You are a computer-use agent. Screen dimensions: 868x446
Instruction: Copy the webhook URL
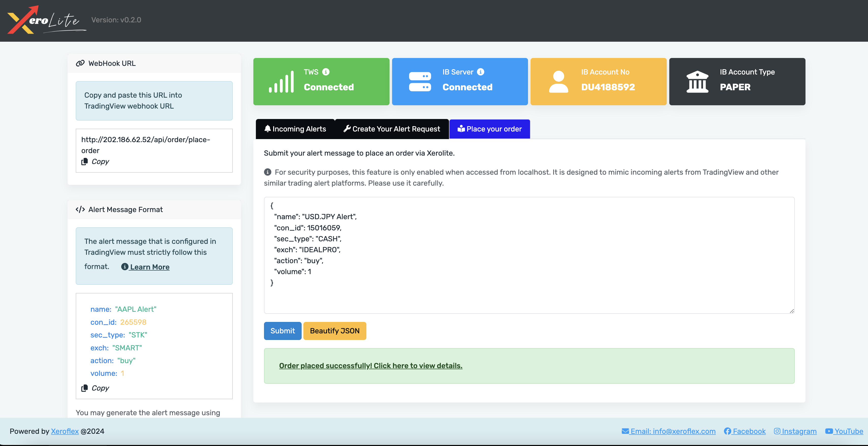pyautogui.click(x=95, y=161)
